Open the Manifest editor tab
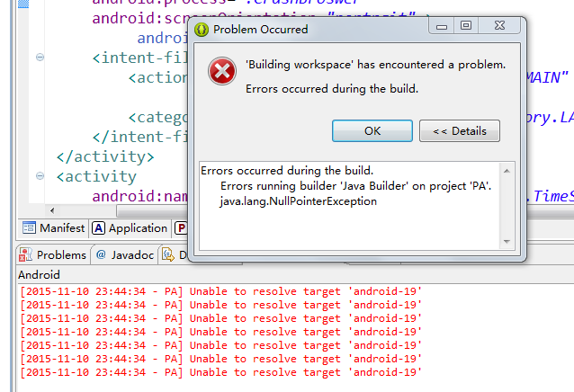Viewport: 574px width, 392px height. [x=53, y=228]
